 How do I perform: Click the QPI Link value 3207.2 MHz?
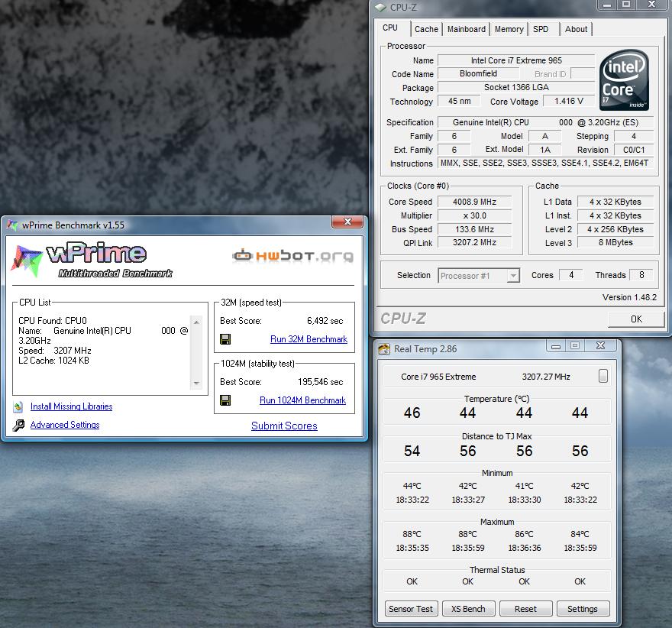tap(474, 243)
